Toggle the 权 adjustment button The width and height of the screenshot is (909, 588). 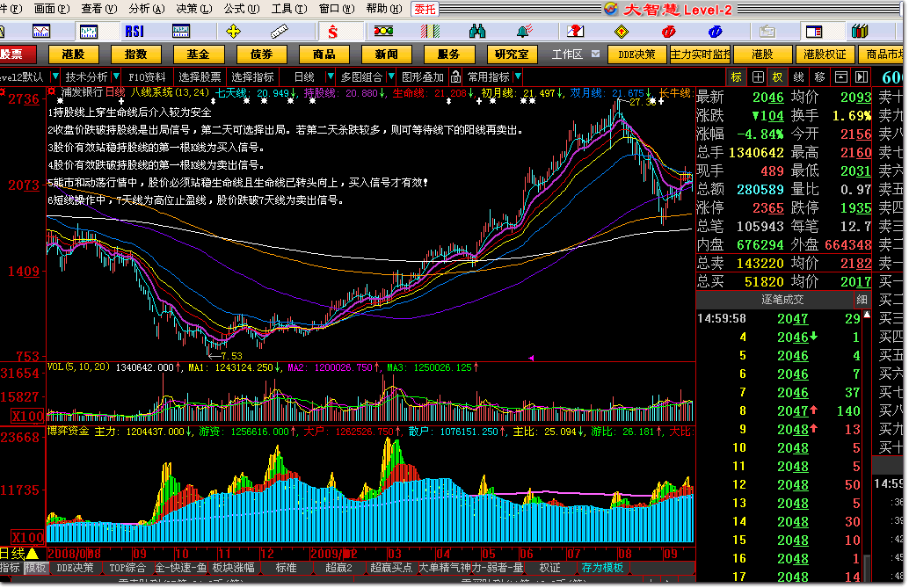pos(777,77)
